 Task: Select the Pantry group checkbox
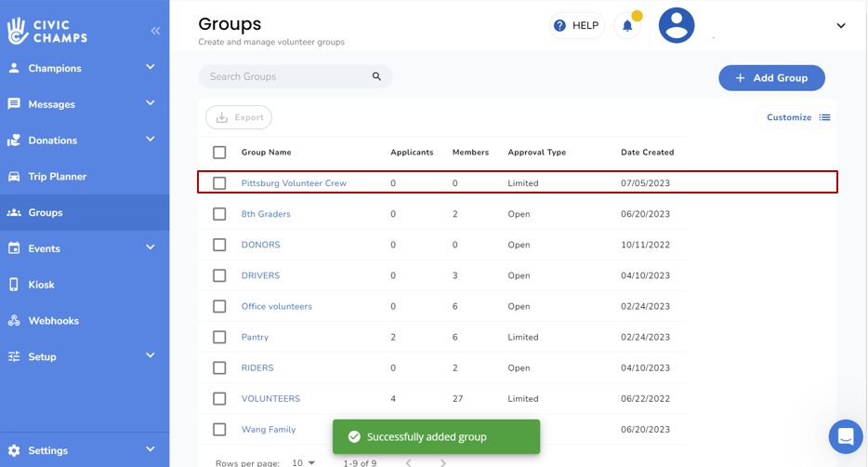219,338
